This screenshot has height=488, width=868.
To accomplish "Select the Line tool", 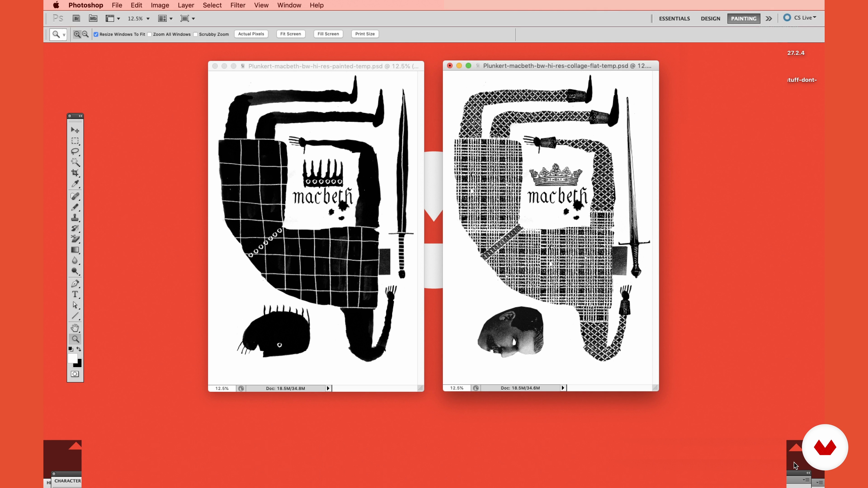I will (x=75, y=316).
